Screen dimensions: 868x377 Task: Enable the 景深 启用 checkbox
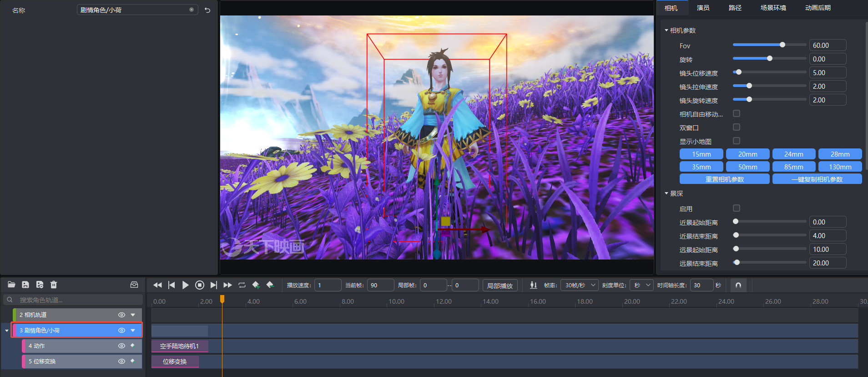coord(737,208)
